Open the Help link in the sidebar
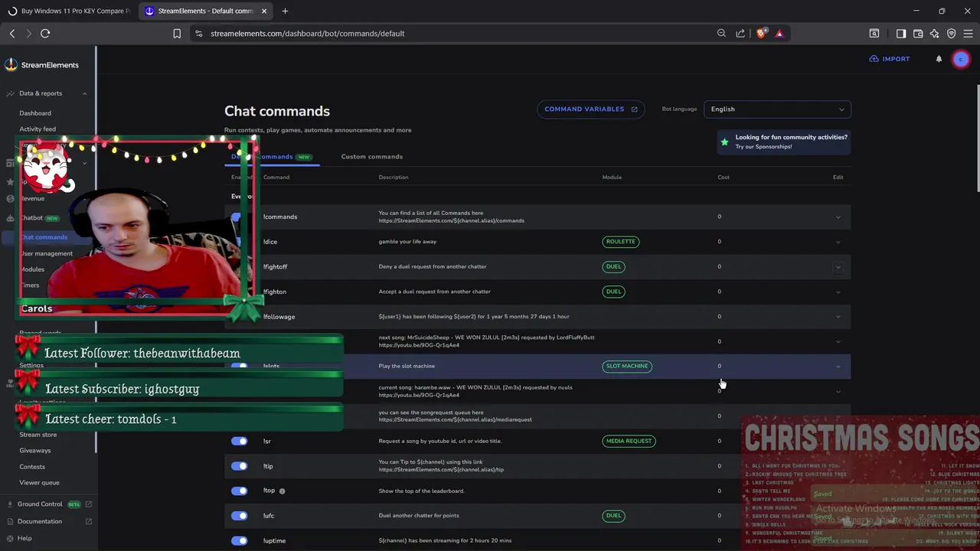The height and width of the screenshot is (551, 980). [24, 539]
